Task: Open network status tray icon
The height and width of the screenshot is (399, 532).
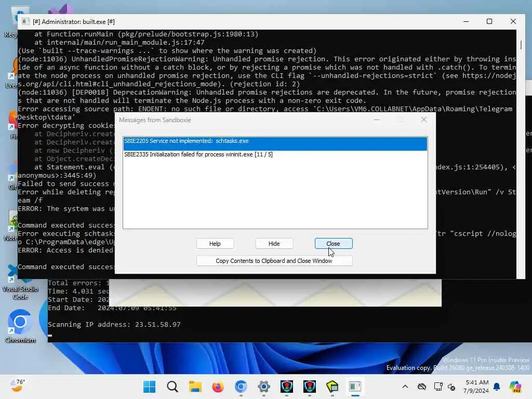Action: [438, 387]
